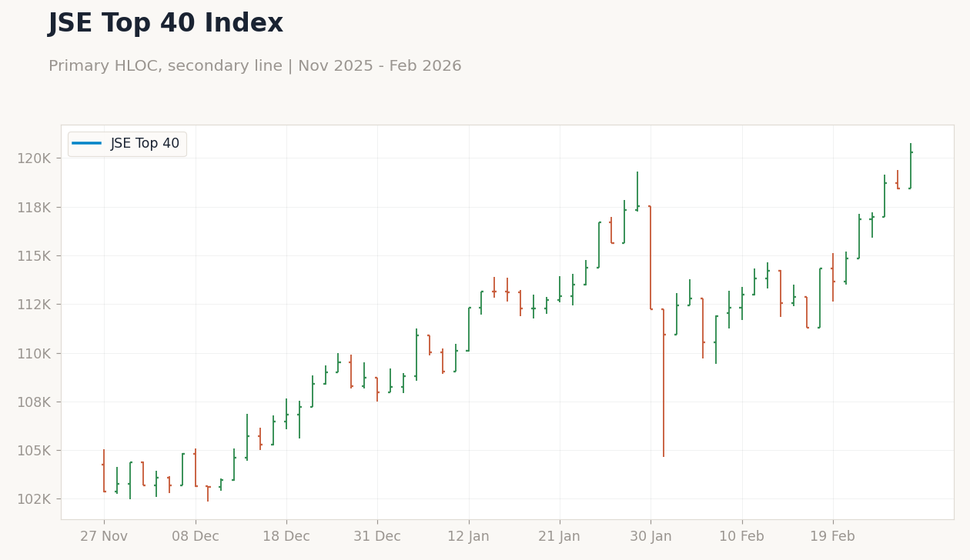Select the 10 Feb x-axis label
Viewport: 970px width, 560px height.
pos(742,537)
